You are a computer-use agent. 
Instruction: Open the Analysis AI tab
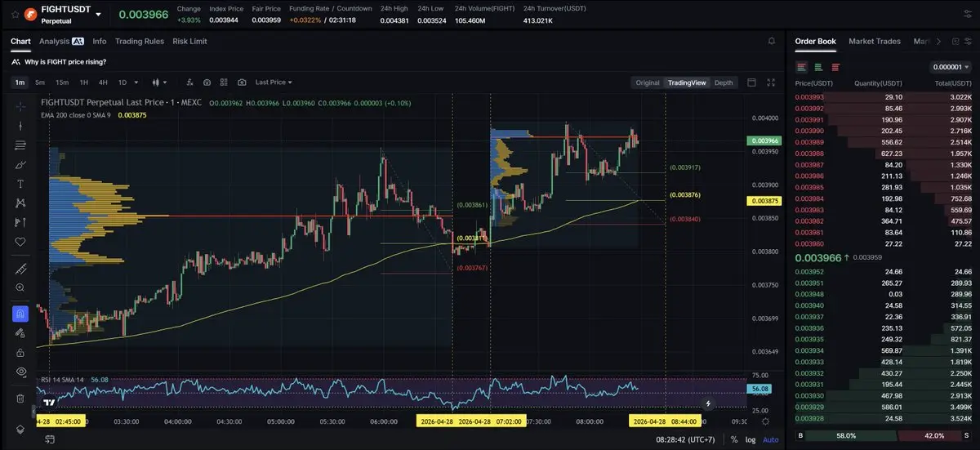(x=61, y=41)
